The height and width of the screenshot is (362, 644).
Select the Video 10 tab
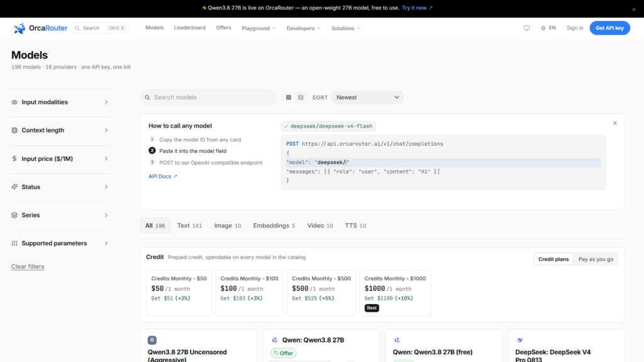(x=320, y=226)
